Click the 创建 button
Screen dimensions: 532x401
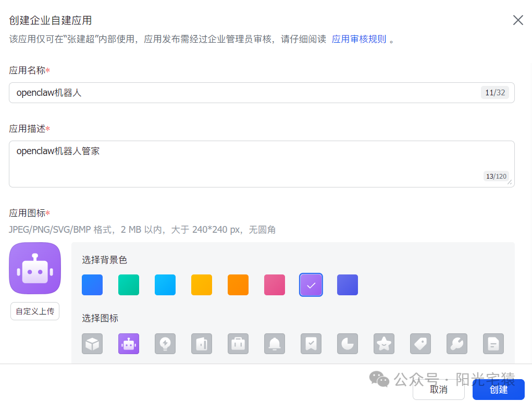[x=499, y=390]
